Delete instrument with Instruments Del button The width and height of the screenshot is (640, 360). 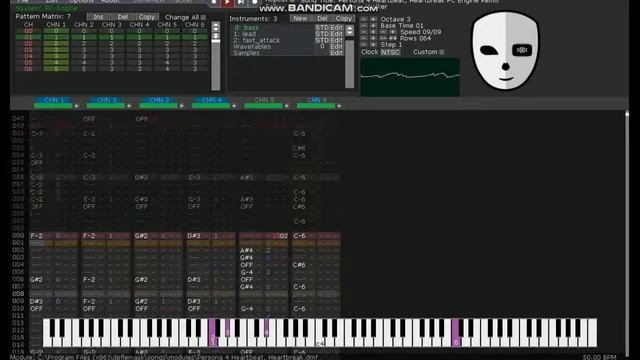(322, 18)
